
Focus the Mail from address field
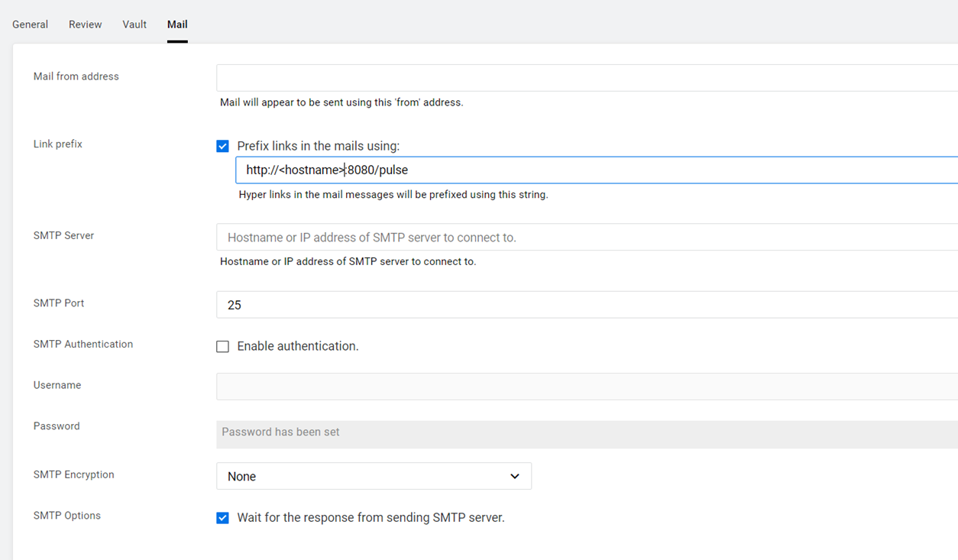pos(585,78)
